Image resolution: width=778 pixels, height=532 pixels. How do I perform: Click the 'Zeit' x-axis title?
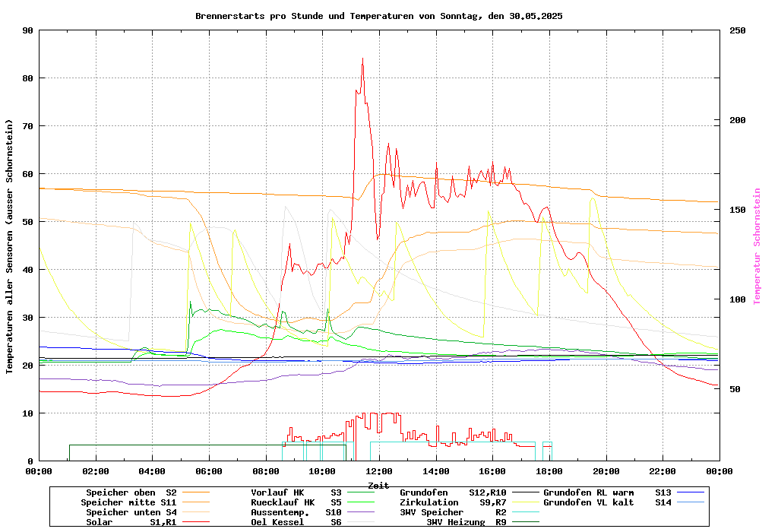(x=378, y=484)
